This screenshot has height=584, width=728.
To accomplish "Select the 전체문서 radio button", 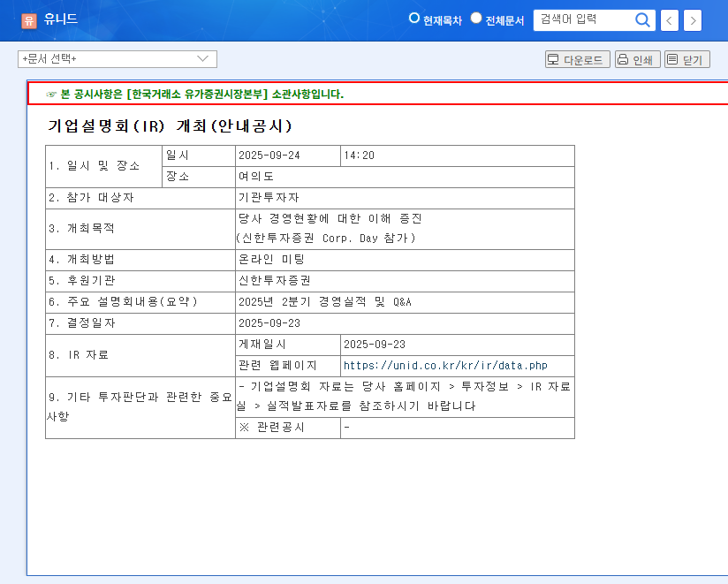I will [x=475, y=17].
